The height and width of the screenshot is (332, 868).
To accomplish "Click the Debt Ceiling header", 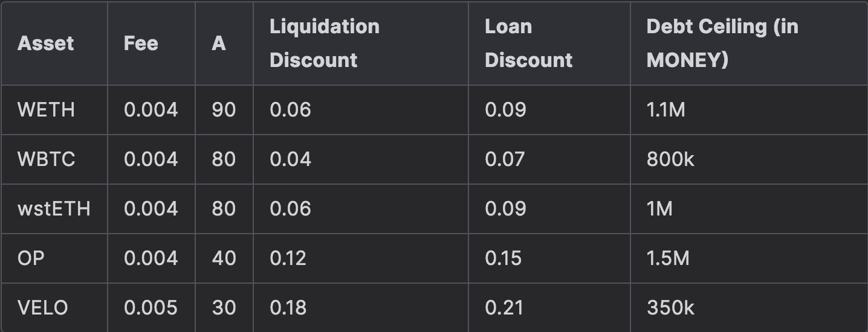I will (722, 43).
